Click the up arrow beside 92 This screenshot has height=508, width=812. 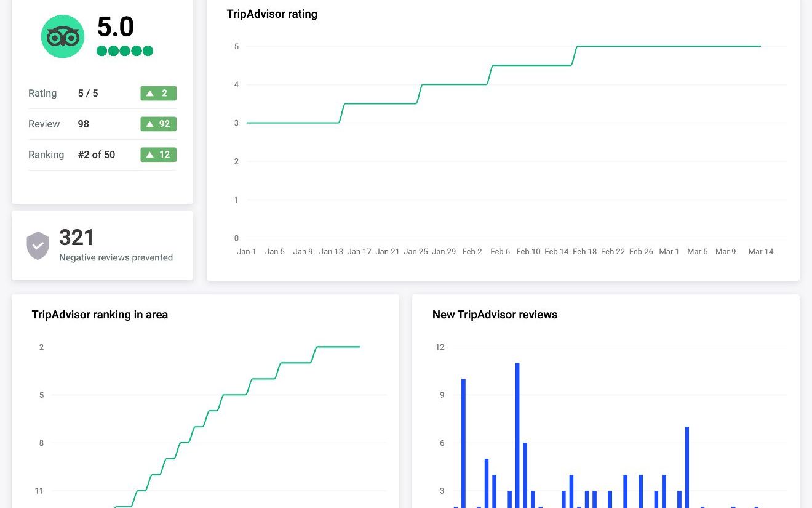(149, 124)
